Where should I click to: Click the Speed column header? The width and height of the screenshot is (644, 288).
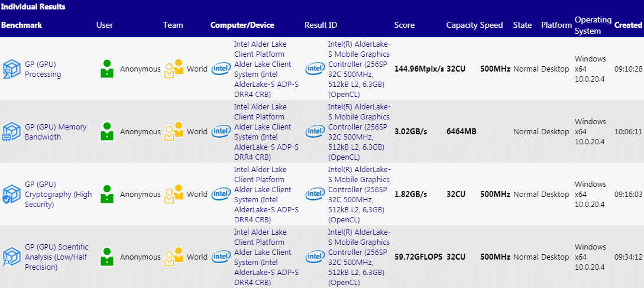(x=491, y=25)
